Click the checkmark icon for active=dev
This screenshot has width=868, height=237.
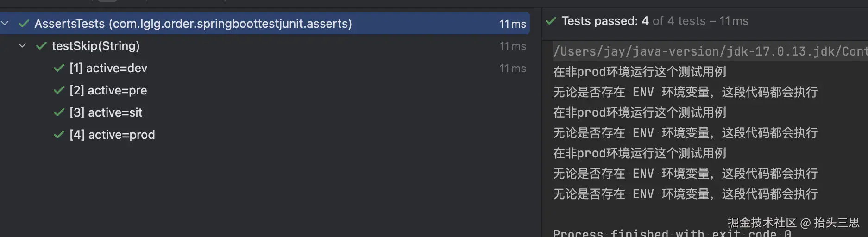(x=59, y=68)
